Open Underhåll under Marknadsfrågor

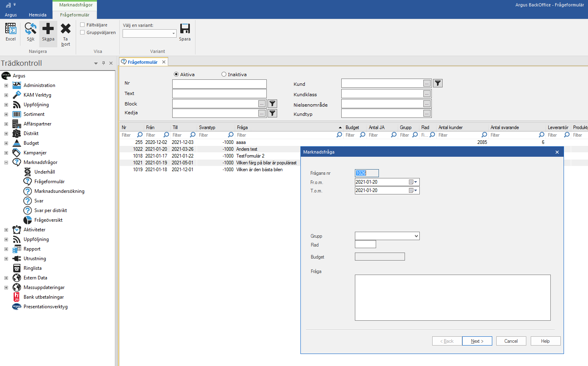pos(44,172)
